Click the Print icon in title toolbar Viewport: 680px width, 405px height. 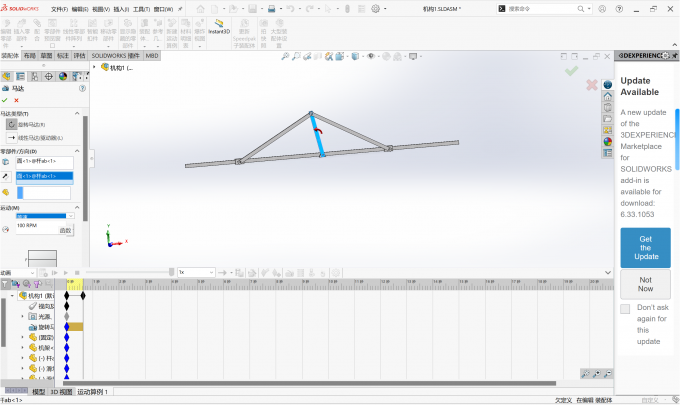[271, 9]
